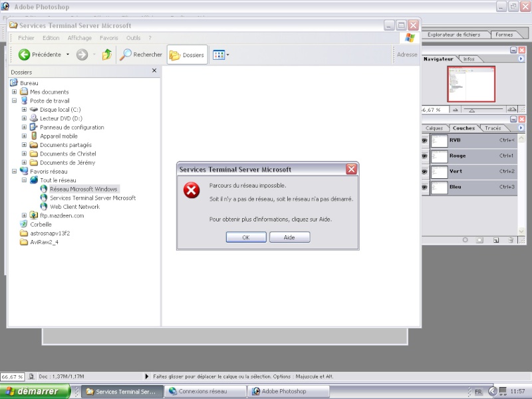Toggle the Dossiers folder pane button
Viewport: 532px width, 399px height.
pyautogui.click(x=188, y=55)
